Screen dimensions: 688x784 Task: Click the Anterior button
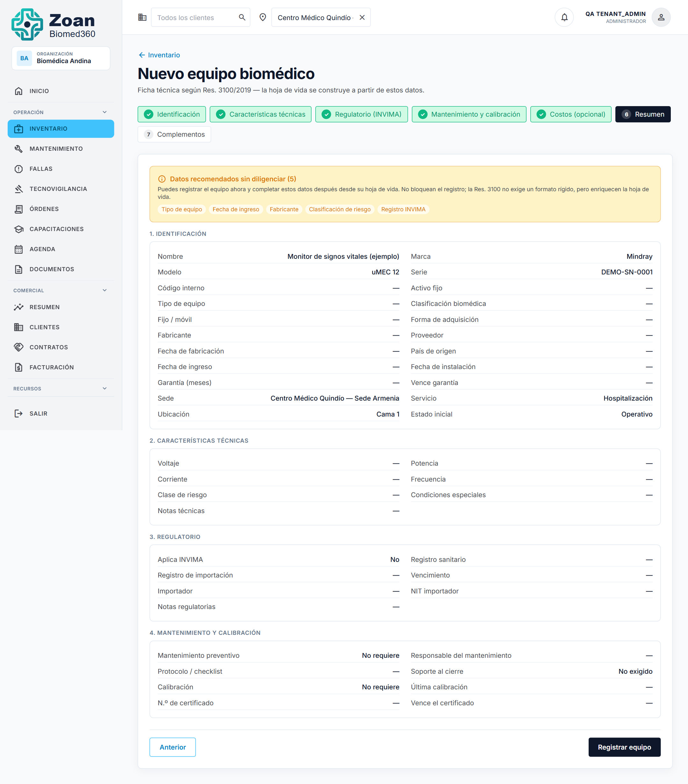click(x=173, y=747)
